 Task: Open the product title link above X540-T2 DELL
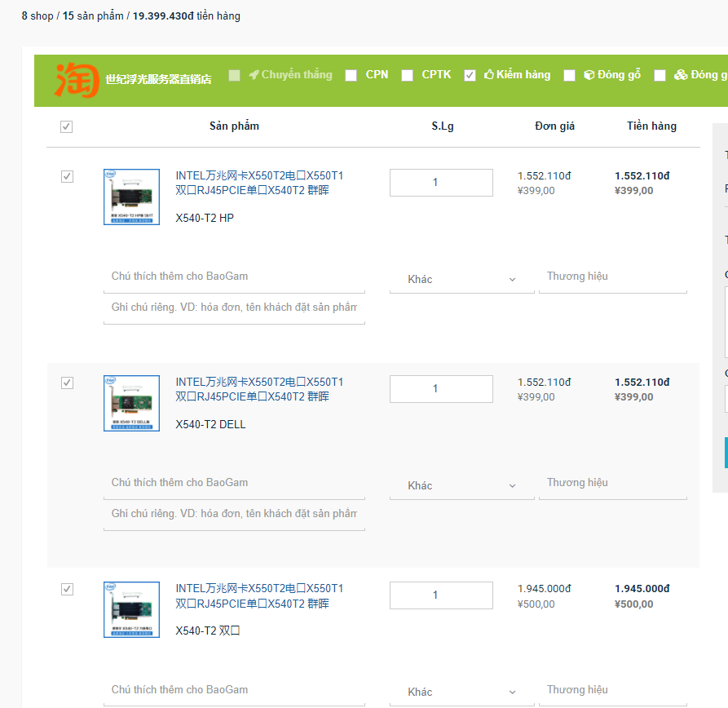259,389
